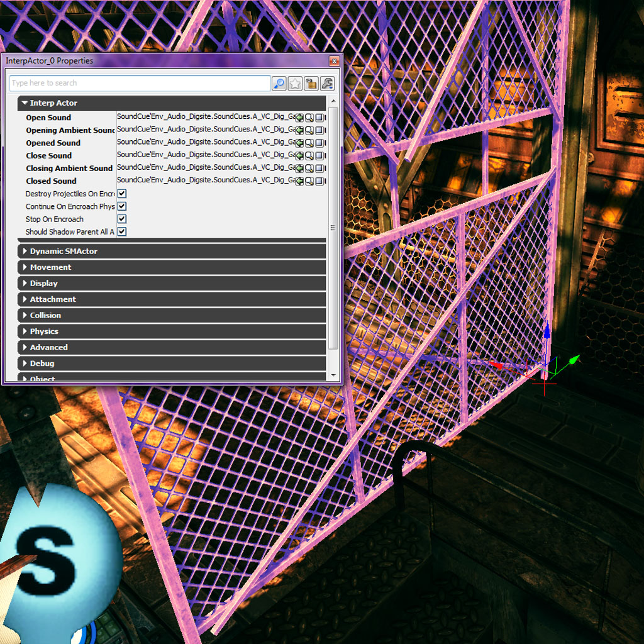Image resolution: width=644 pixels, height=644 pixels.
Task: Find Closed Sound asset in browser
Action: [x=309, y=181]
